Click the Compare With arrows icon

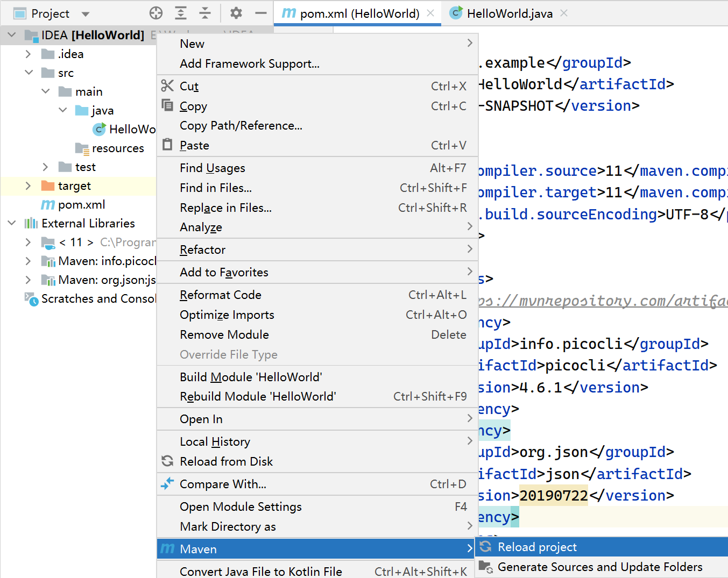tap(167, 483)
